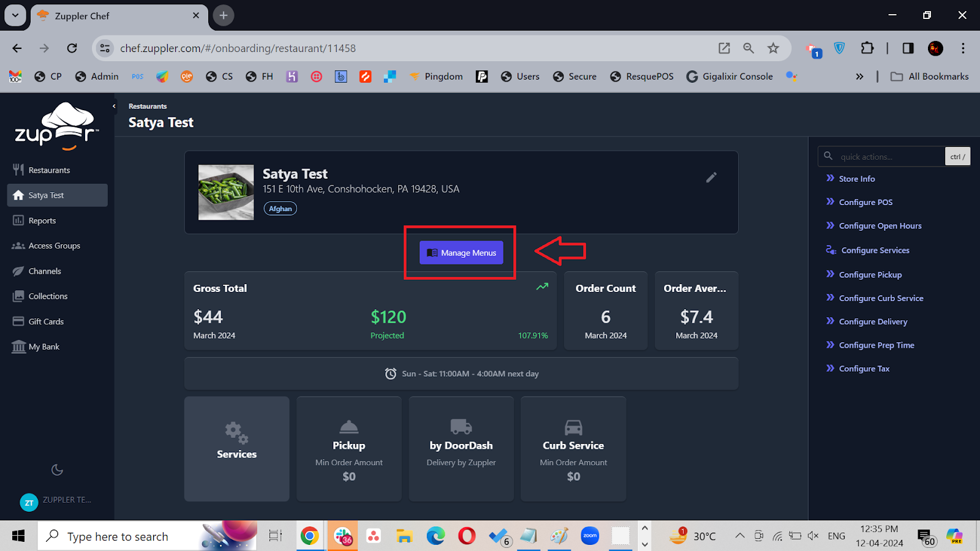Open the ResquePOS bookmark
Image resolution: width=980 pixels, height=551 pixels.
tap(642, 77)
